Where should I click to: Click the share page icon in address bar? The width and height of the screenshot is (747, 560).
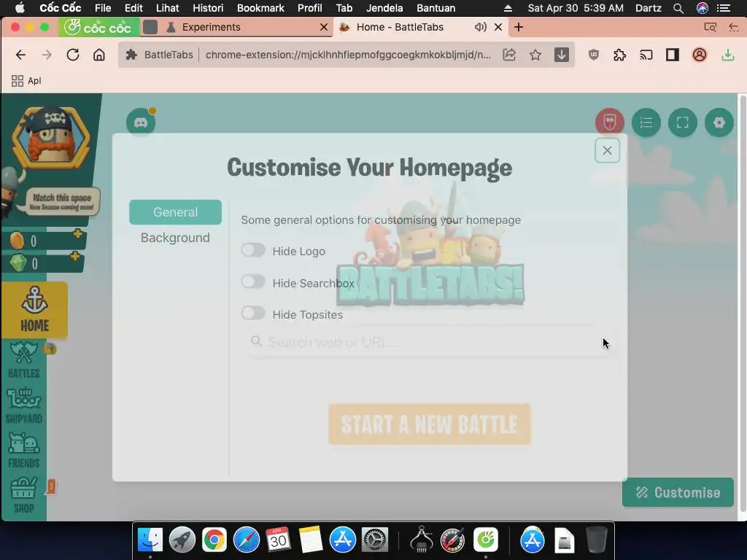coord(509,55)
